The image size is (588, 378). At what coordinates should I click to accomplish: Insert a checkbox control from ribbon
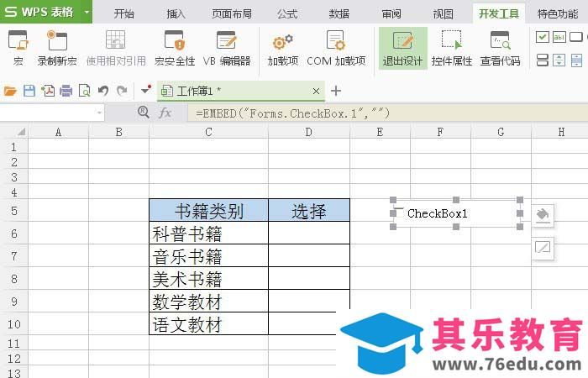click(543, 37)
